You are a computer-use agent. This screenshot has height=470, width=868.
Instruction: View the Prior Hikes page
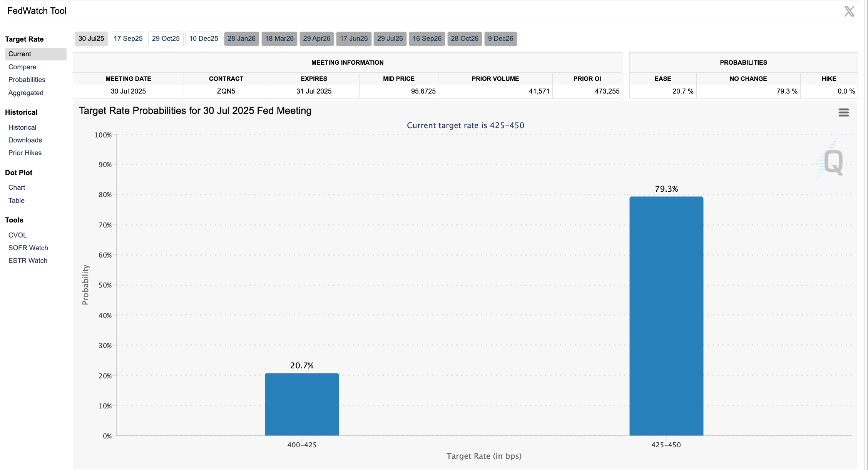(25, 153)
